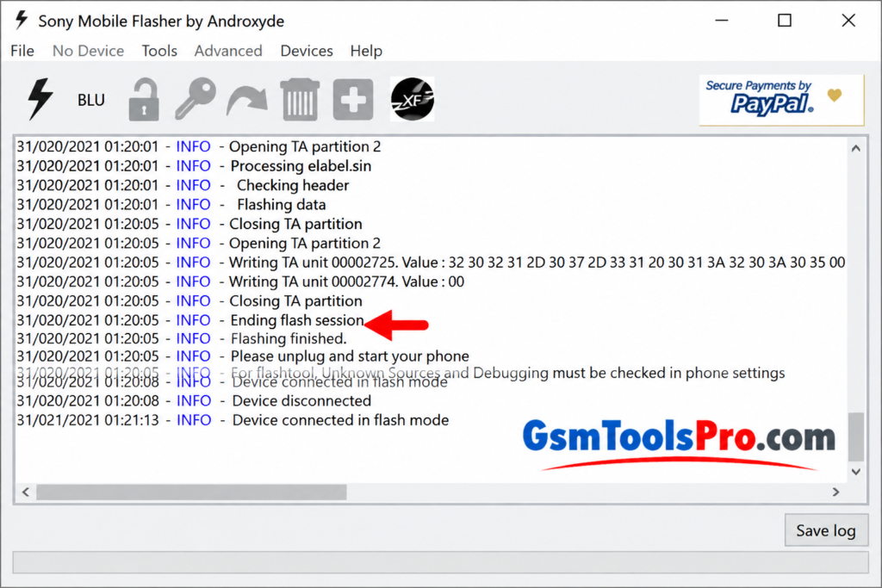Select 'Flashing finished.' log line

click(x=182, y=338)
